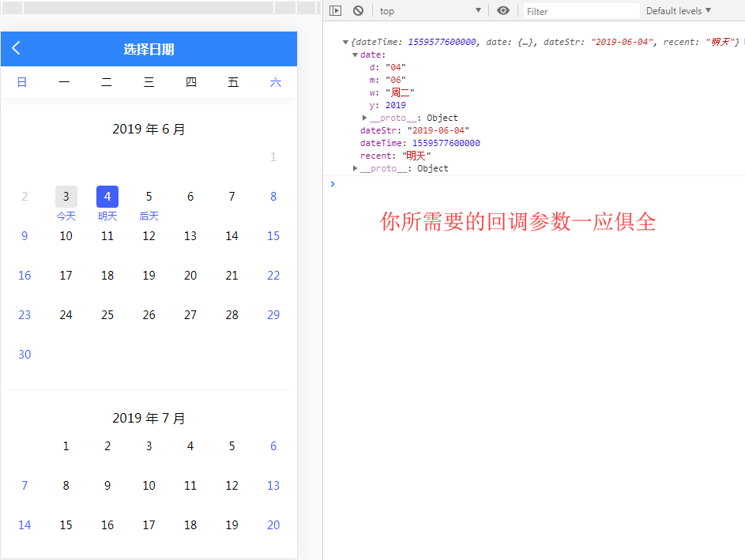The height and width of the screenshot is (560, 745).
Task: Show the console sidebar panel
Action: [x=336, y=11]
